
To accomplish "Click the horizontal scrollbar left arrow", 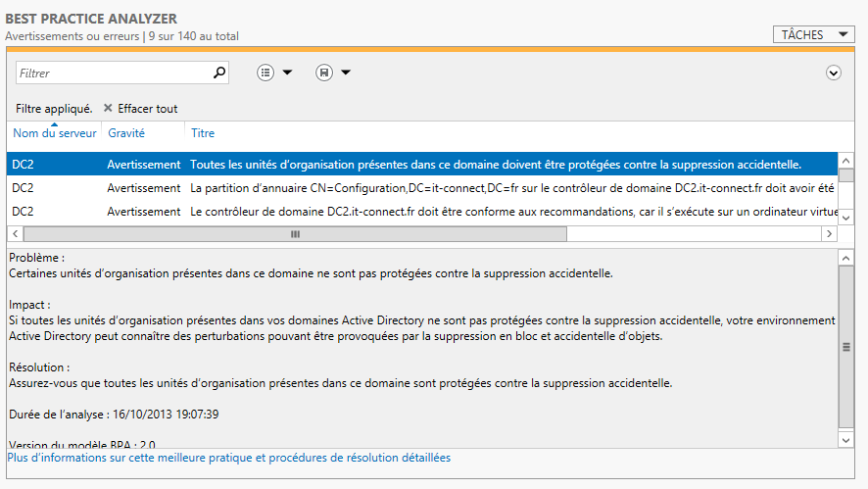I will coord(16,233).
